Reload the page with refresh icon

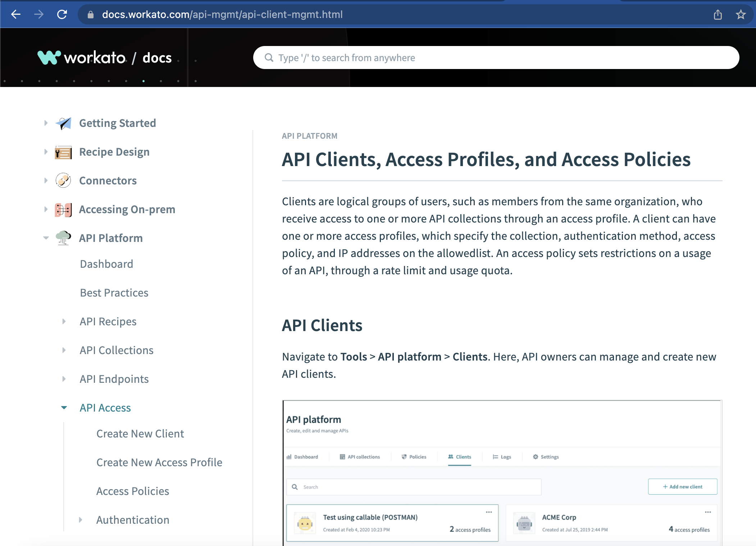[x=62, y=14]
